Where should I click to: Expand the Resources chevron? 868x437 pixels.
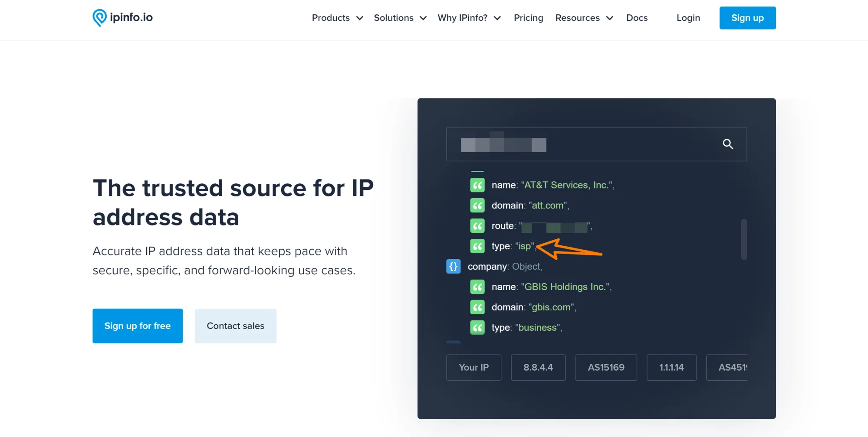click(x=610, y=18)
